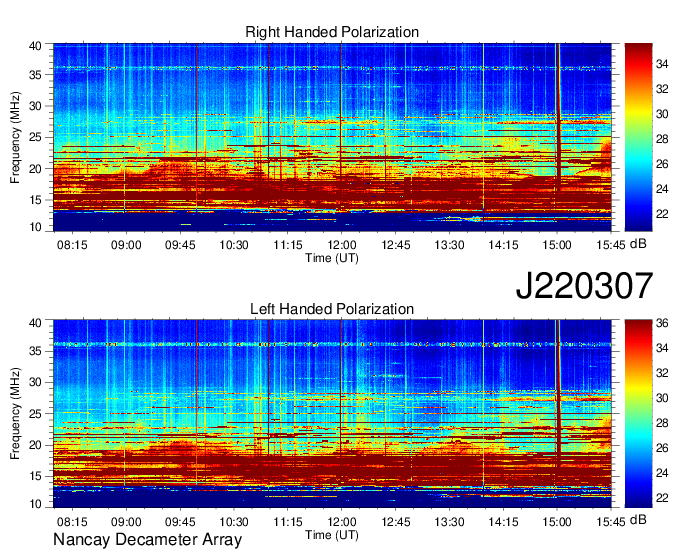Click the 35 MHz tick of Left Handed plot
Image resolution: width=680 pixels, height=552 pixels.
point(35,351)
